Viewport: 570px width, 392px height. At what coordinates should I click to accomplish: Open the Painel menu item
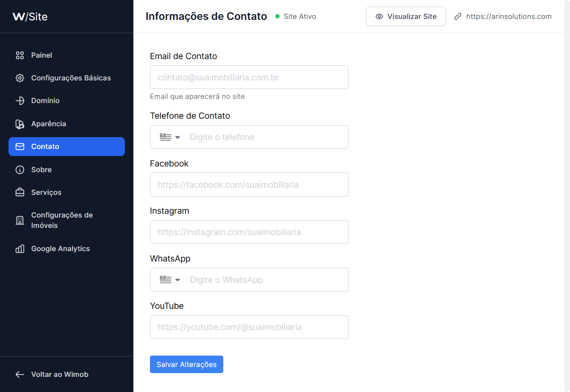(x=67, y=55)
